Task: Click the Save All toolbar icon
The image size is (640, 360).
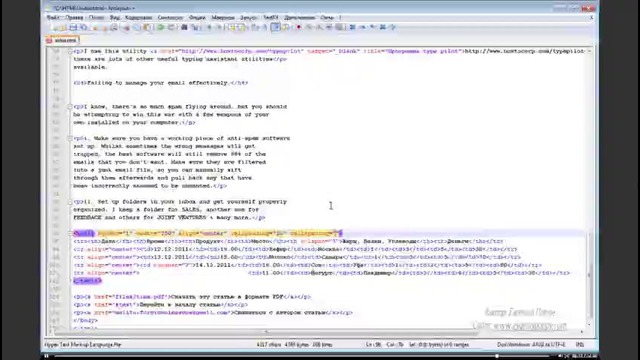Action: pyautogui.click(x=84, y=27)
